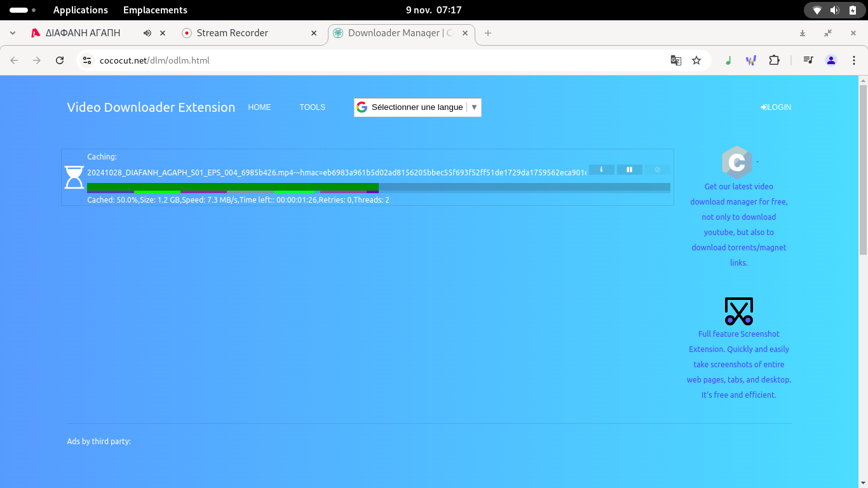The height and width of the screenshot is (488, 868).
Task: Close the Stream Recorder tab
Action: [314, 33]
